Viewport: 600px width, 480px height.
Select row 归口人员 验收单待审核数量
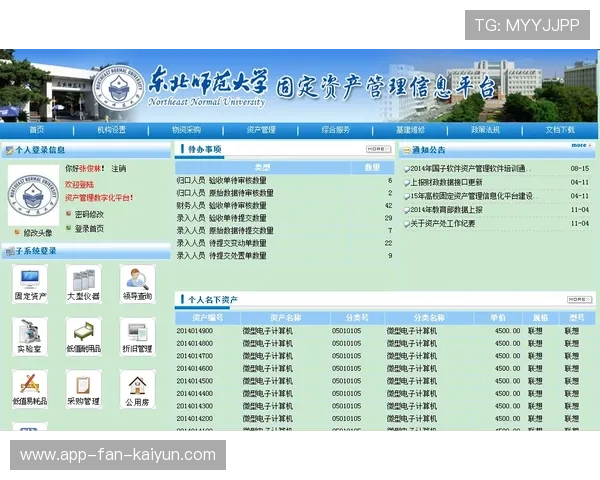point(284,180)
